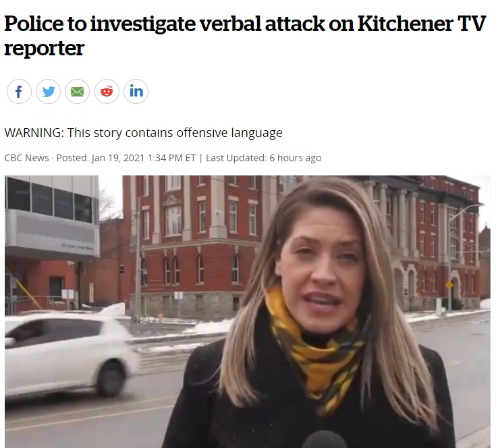This screenshot has height=448, width=498.
Task: Share the article on LinkedIn
Action: (136, 92)
